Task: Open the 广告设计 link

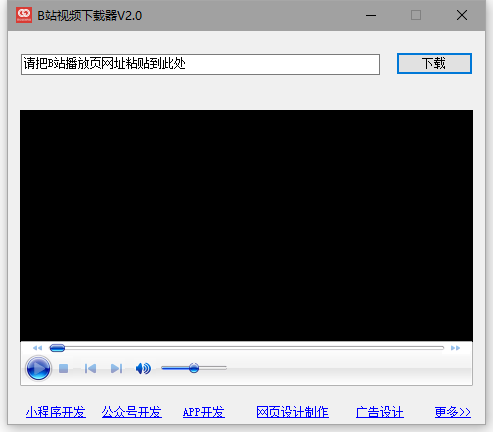Action: [380, 412]
